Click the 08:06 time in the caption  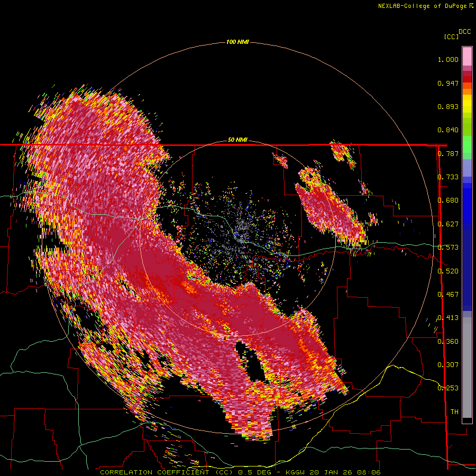[x=368, y=472]
